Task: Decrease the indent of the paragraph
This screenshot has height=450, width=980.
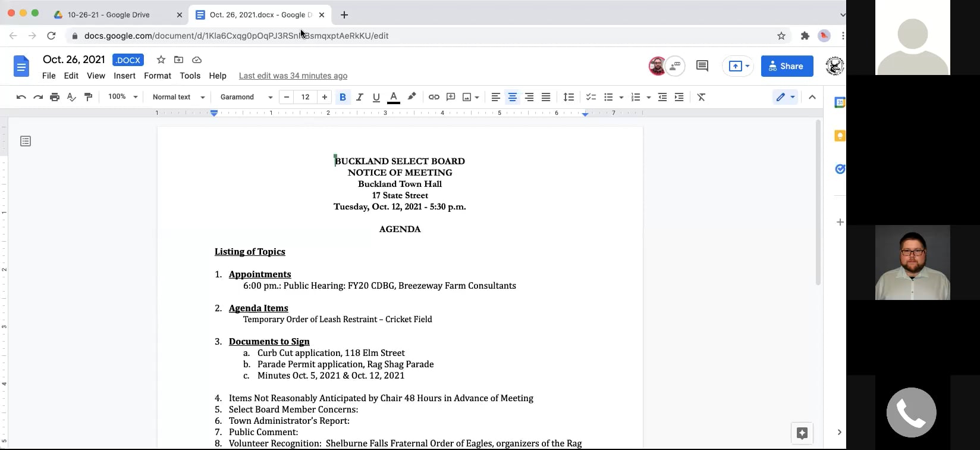Action: click(662, 97)
